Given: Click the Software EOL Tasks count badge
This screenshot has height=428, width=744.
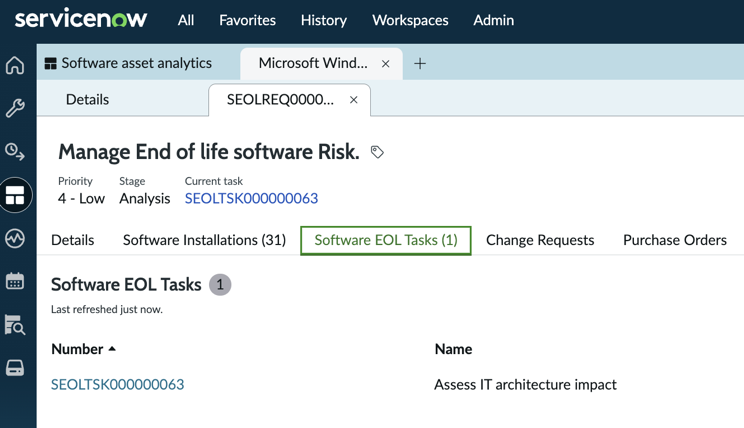Looking at the screenshot, I should coord(220,285).
